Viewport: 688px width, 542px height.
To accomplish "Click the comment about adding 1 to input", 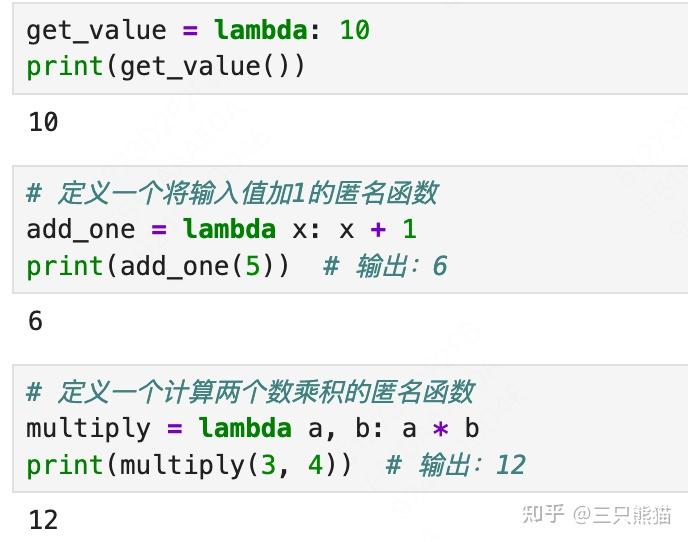I will (x=232, y=192).
